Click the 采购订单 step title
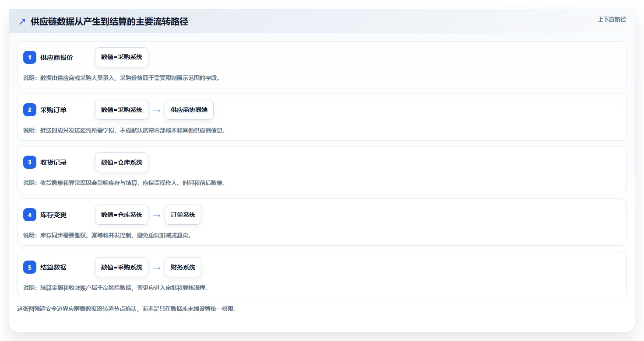Image resolution: width=644 pixels, height=341 pixels. tap(53, 110)
